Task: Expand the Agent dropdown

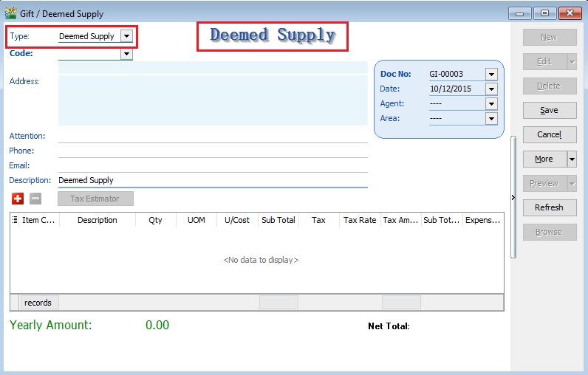Action: tap(491, 104)
